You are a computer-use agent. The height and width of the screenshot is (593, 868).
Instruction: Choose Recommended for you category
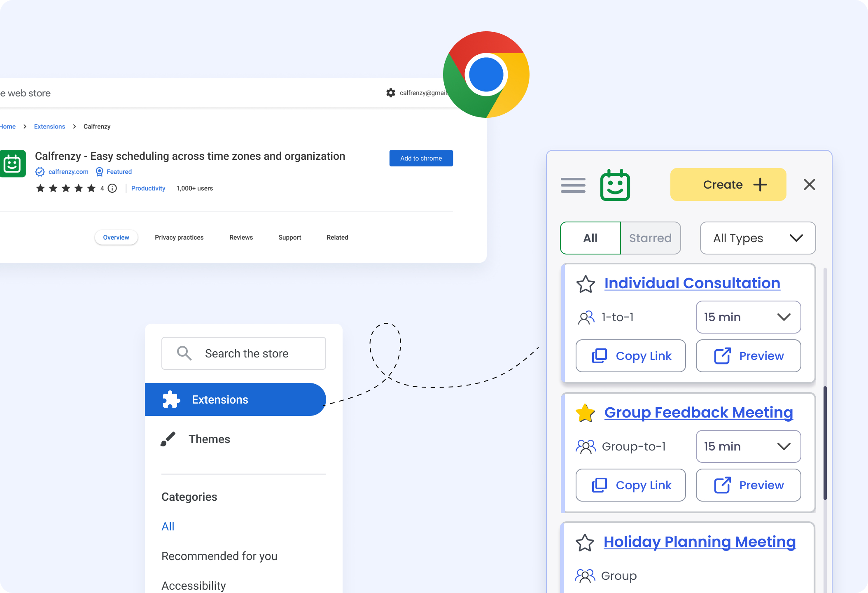219,556
